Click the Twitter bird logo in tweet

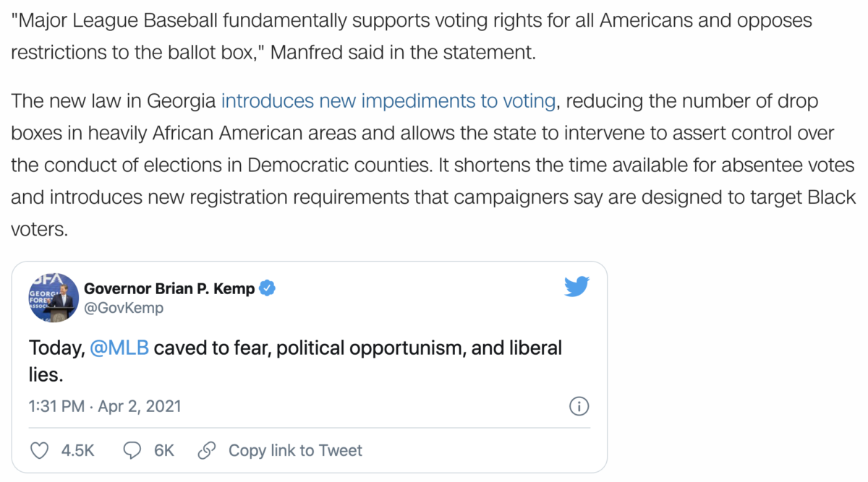576,287
